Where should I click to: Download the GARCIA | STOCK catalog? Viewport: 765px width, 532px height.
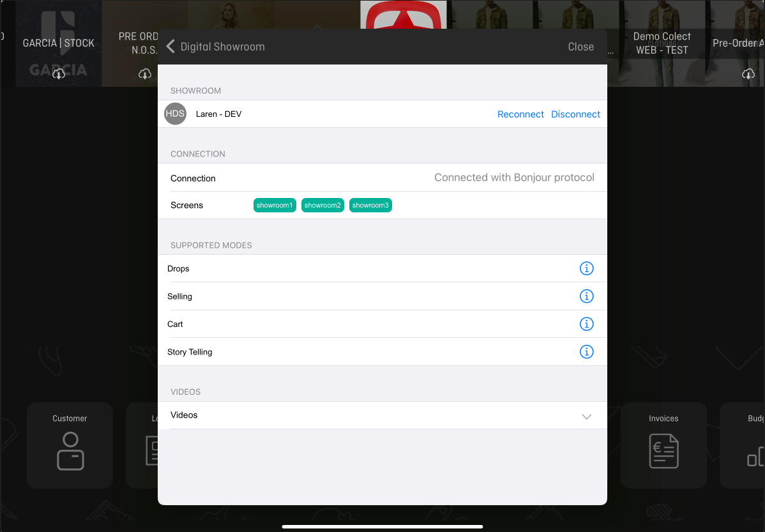59,74
